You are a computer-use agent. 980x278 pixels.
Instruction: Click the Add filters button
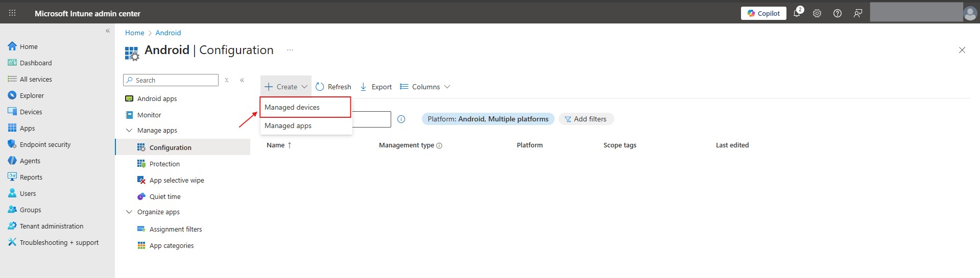click(x=586, y=119)
